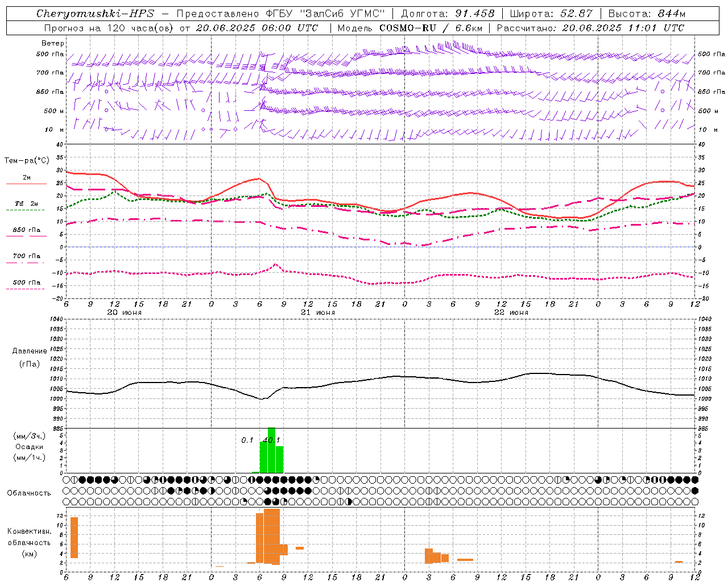The image size is (728, 582).
Task: Click the tallest green precipitation bar
Action: [x=271, y=450]
